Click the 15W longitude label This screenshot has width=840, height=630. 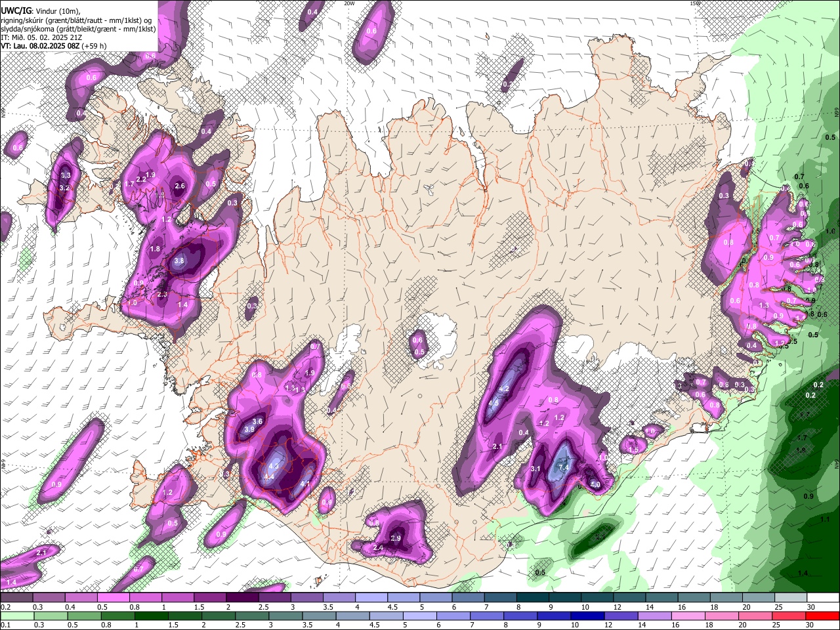click(x=695, y=3)
